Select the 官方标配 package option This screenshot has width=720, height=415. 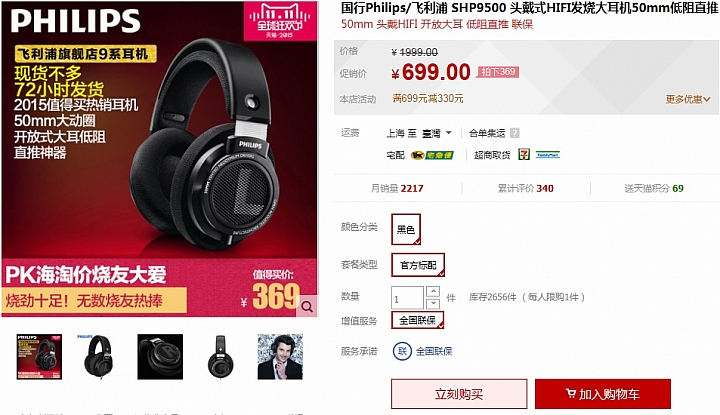click(x=418, y=265)
